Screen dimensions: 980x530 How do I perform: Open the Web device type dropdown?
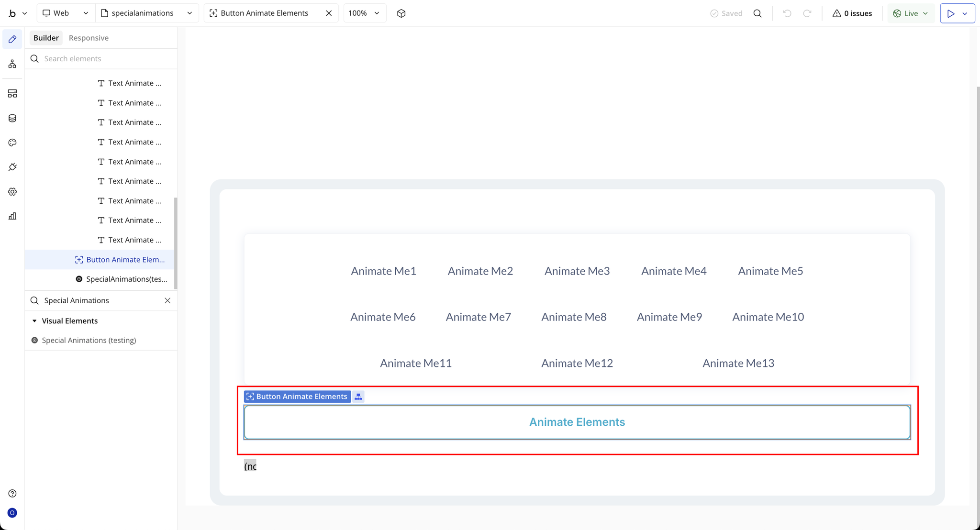click(x=66, y=13)
